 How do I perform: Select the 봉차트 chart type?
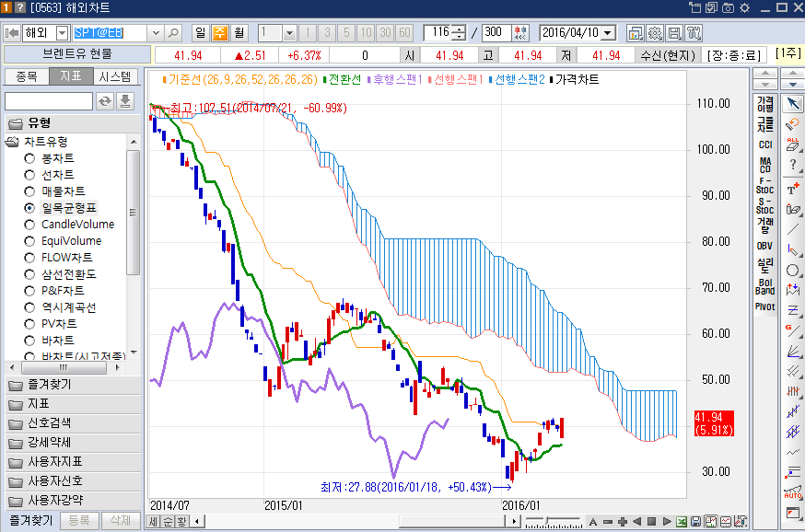pos(30,158)
